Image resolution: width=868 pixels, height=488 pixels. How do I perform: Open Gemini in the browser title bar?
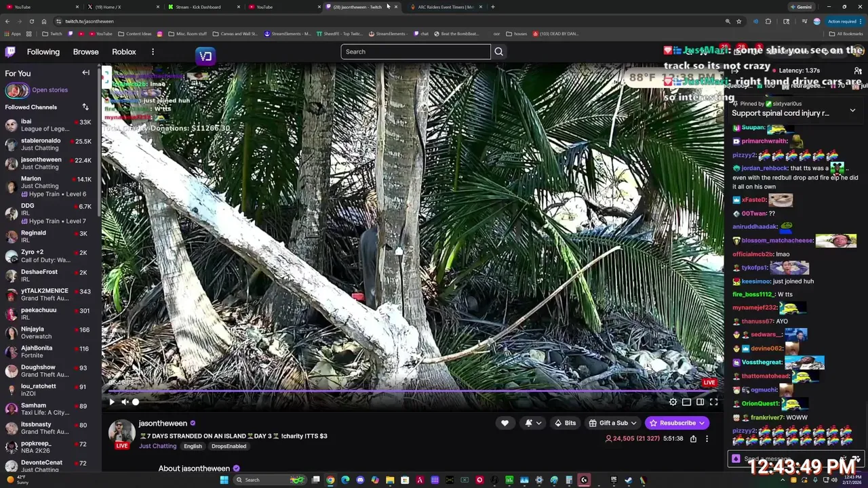click(x=800, y=7)
